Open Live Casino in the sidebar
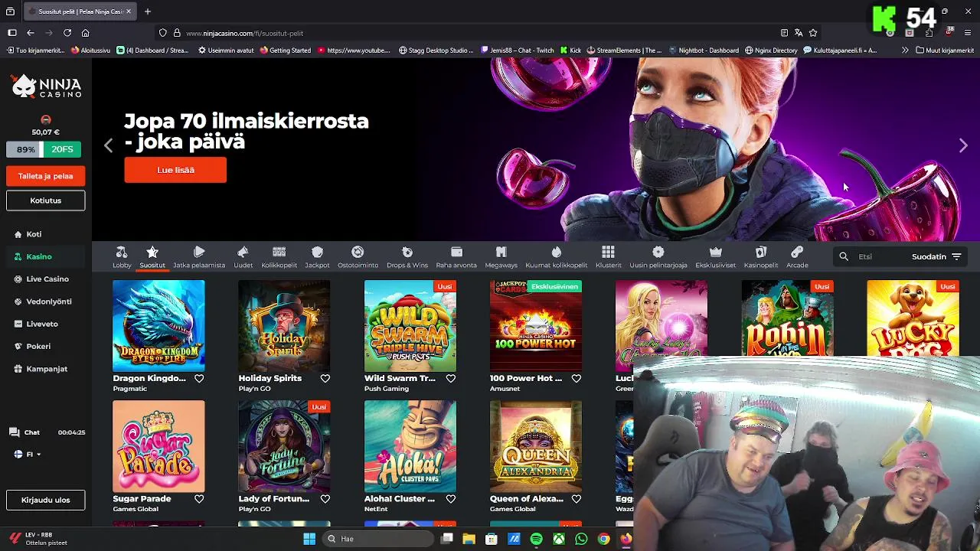 click(41, 279)
